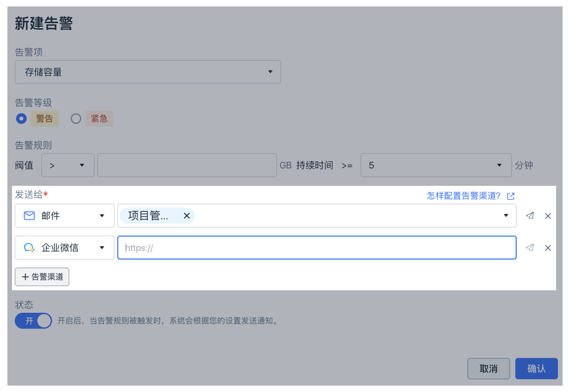Remove the 企业微信 alert channel row
Viewport: 570px width, 392px height.
tap(547, 248)
